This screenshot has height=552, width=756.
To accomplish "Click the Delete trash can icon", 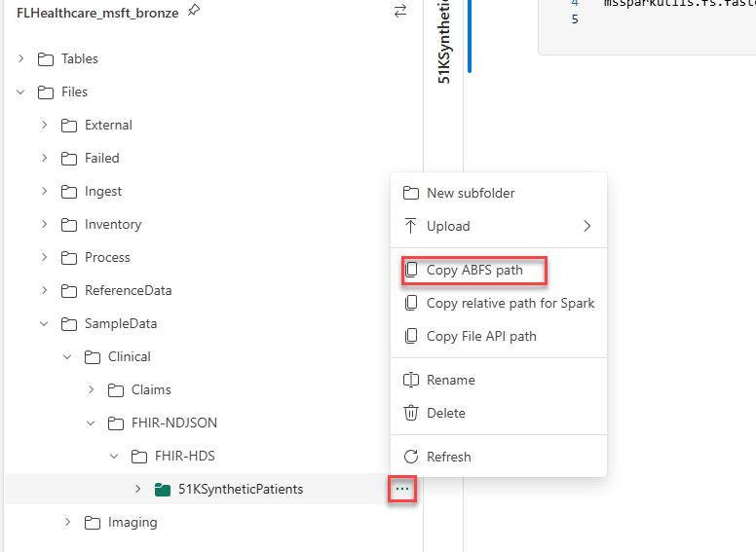I will point(411,413).
